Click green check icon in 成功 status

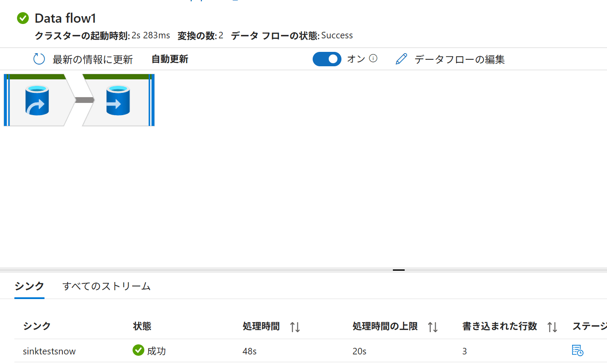[x=138, y=350]
